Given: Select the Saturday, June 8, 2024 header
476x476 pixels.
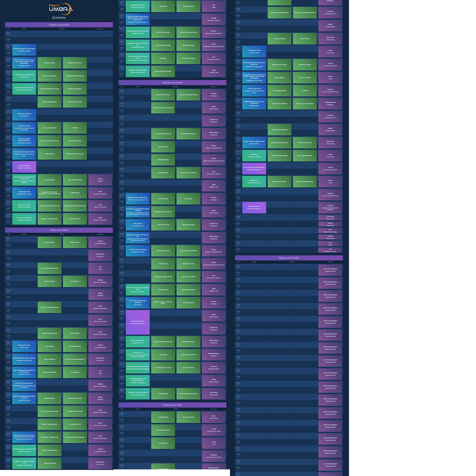Looking at the screenshot, I should click(172, 83).
